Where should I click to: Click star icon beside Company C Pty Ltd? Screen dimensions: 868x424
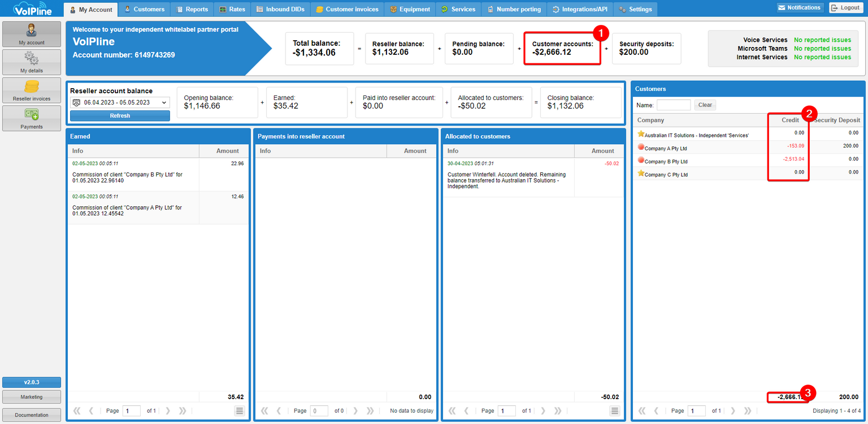(641, 174)
